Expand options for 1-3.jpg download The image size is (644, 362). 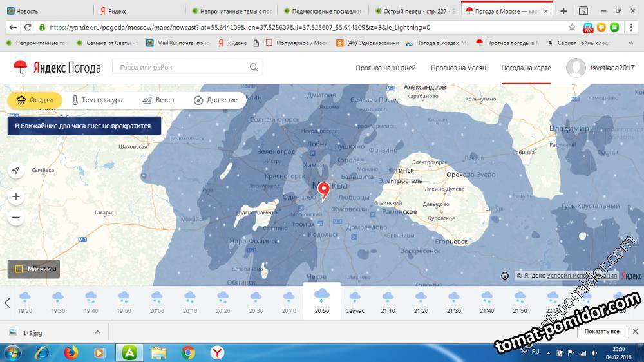click(97, 332)
